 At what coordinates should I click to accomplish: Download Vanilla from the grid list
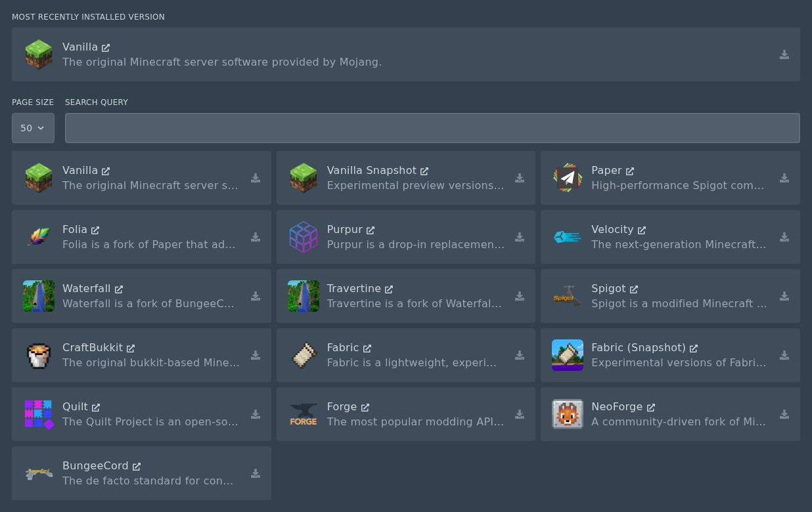[256, 178]
